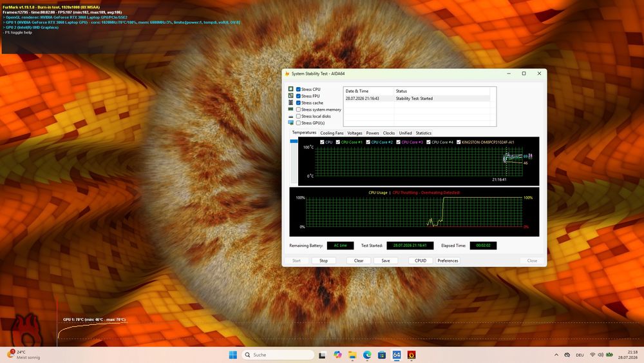This screenshot has width=644, height=363.
Task: Enable Stress system memory
Action: 299,110
